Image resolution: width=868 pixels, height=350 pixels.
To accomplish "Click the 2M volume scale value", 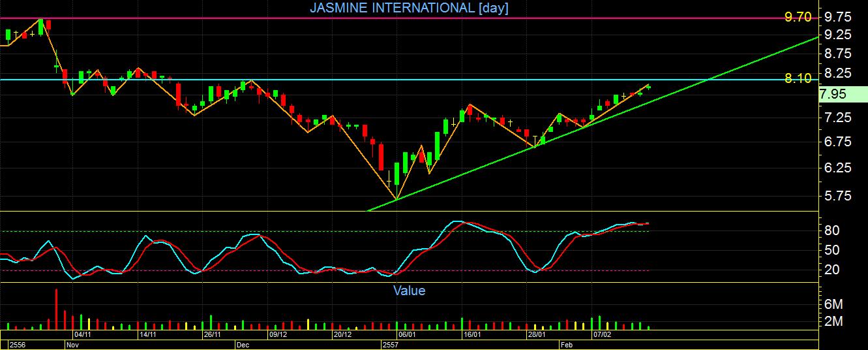I will pyautogui.click(x=834, y=321).
